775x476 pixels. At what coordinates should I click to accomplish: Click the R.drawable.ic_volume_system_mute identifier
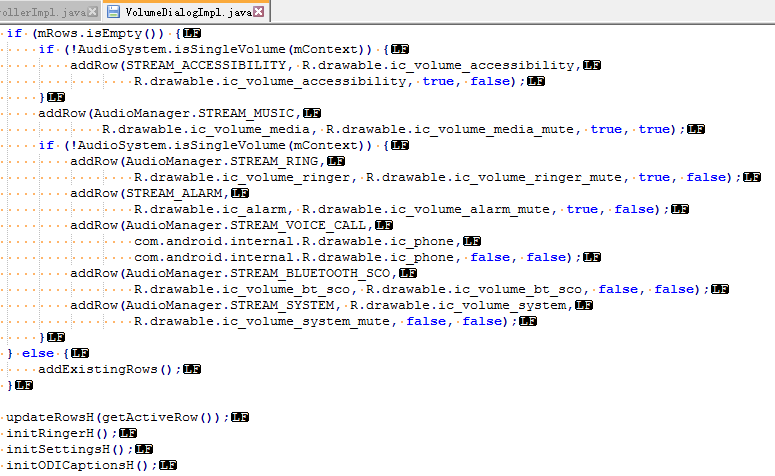click(262, 321)
